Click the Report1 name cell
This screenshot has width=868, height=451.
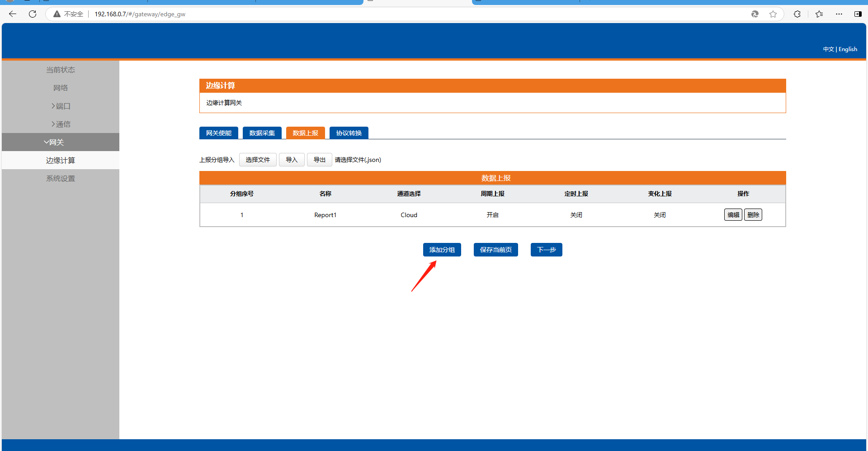pyautogui.click(x=325, y=215)
